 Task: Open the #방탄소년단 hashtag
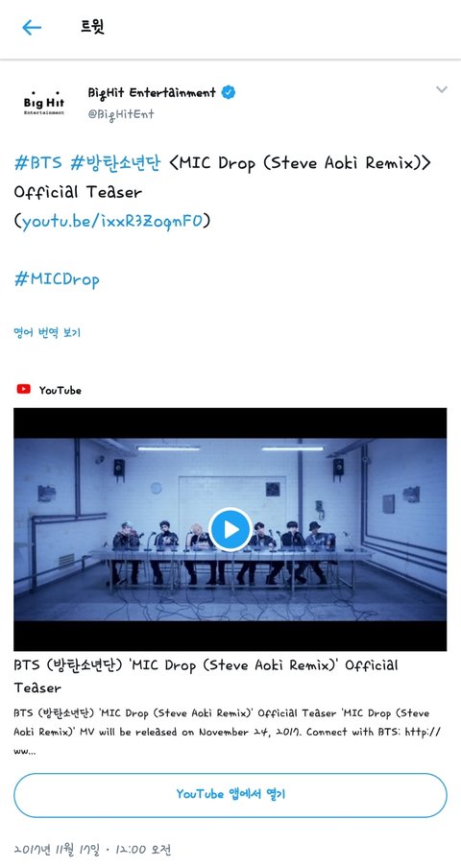[x=115, y=163]
